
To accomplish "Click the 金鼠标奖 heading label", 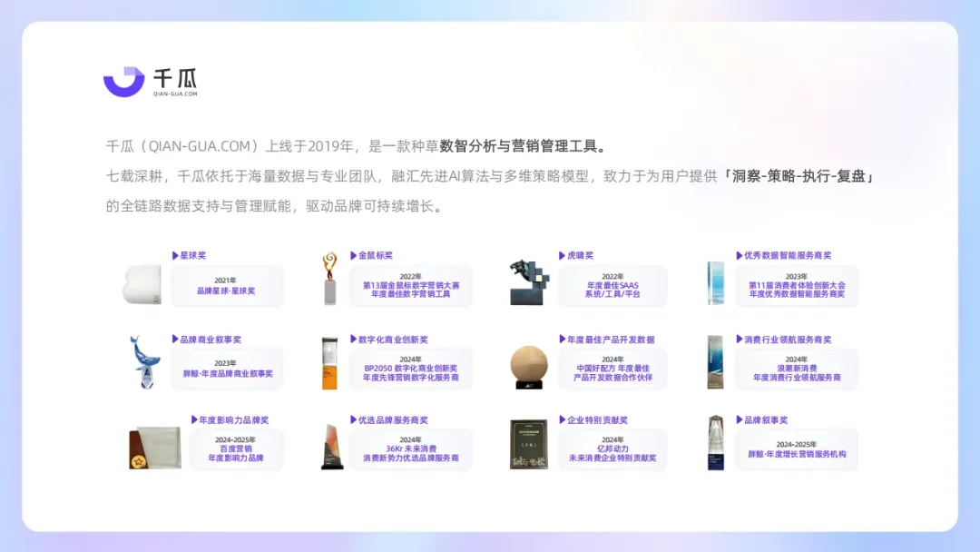I will click(x=371, y=255).
